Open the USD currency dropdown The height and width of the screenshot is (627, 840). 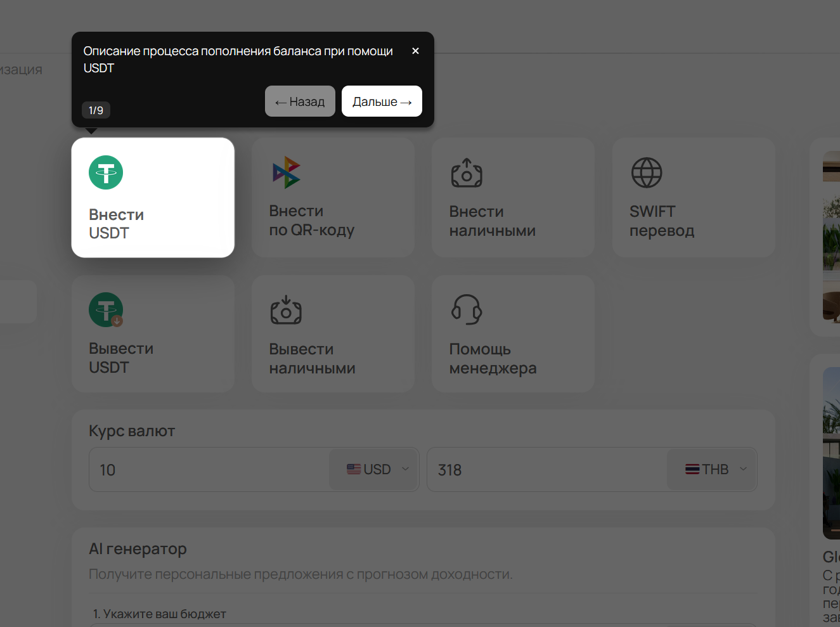click(374, 469)
